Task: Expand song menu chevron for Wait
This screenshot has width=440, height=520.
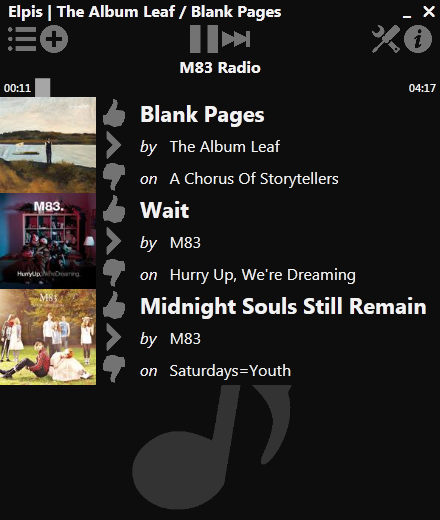Action: tap(114, 241)
